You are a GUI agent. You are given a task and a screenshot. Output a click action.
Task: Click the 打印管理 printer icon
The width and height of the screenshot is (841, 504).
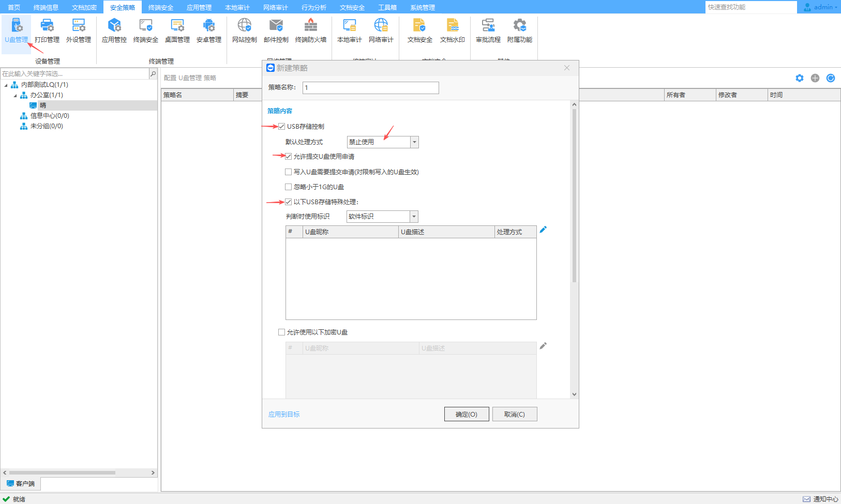click(x=47, y=25)
